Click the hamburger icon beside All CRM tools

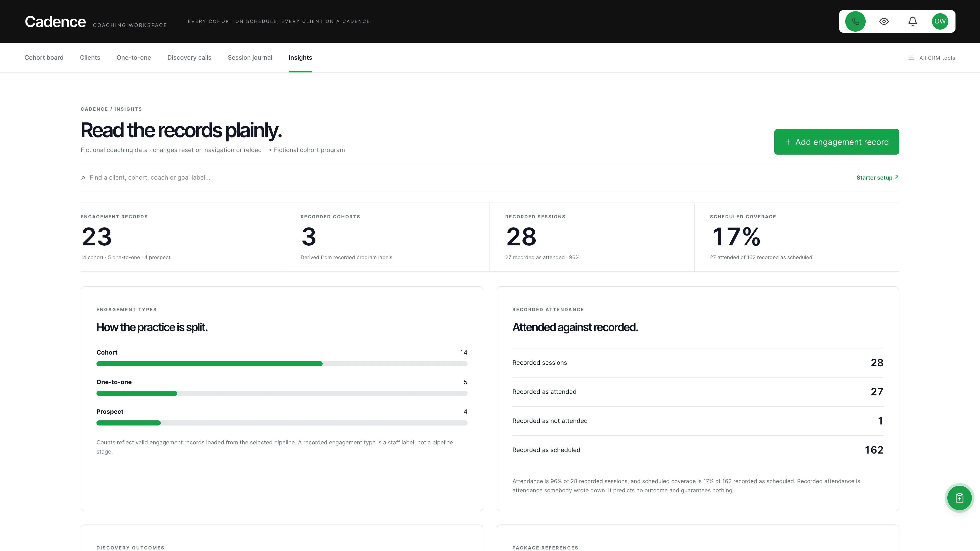[911, 58]
